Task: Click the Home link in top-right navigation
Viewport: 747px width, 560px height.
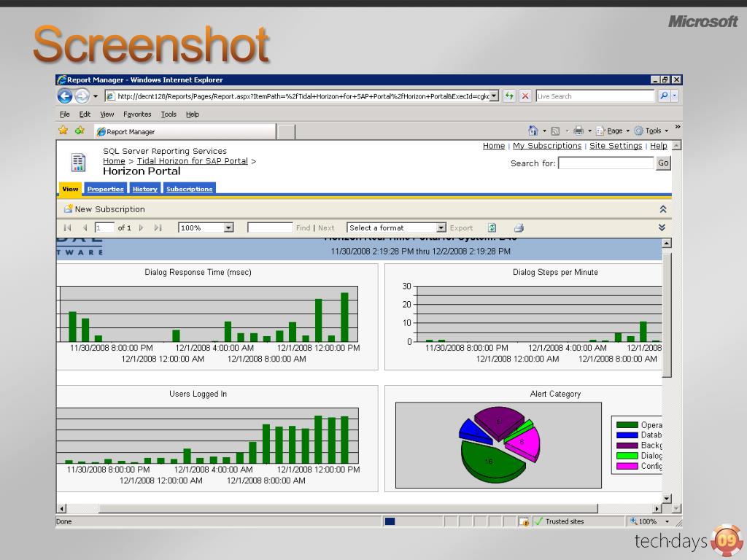Action: coord(494,146)
